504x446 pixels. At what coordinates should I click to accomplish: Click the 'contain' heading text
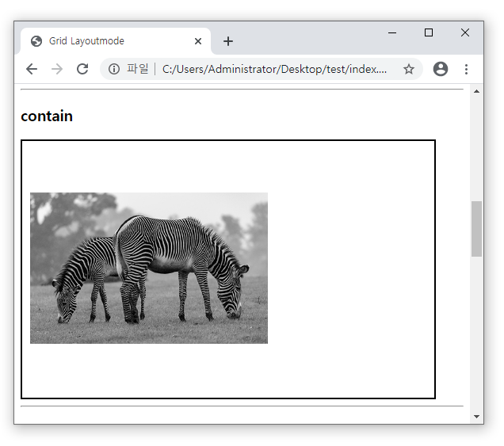pos(47,116)
